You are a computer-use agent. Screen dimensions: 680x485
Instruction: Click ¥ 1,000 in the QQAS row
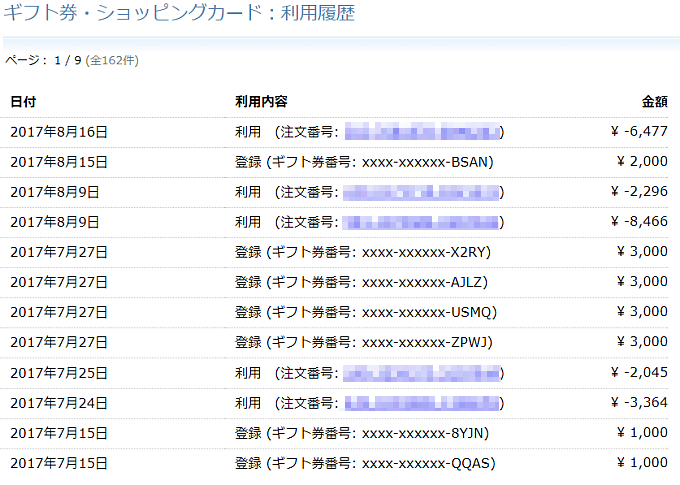(642, 462)
